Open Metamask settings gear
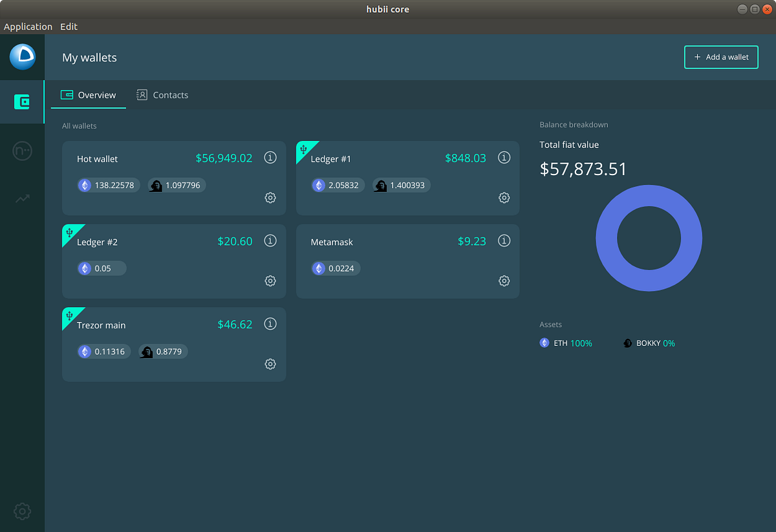Viewport: 776px width, 532px height. [504, 281]
